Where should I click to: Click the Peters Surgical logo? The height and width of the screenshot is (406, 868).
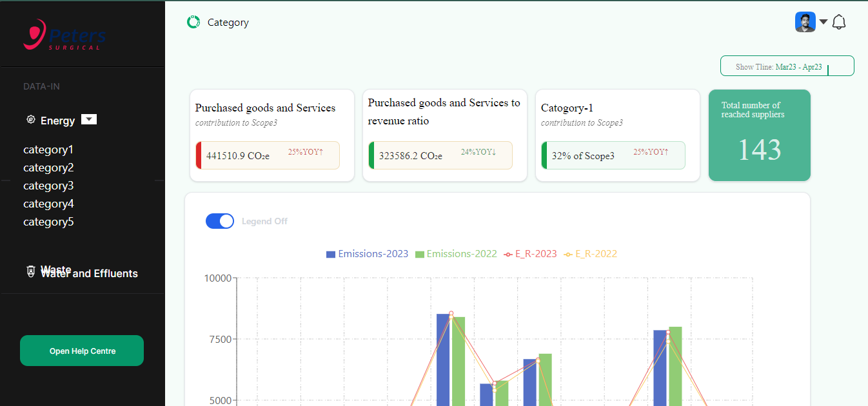pyautogui.click(x=64, y=35)
